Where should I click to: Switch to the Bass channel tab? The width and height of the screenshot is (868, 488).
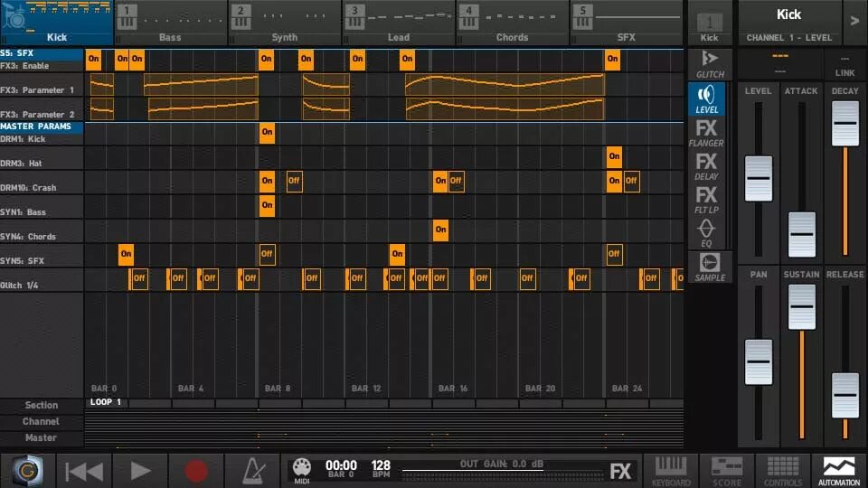(171, 23)
